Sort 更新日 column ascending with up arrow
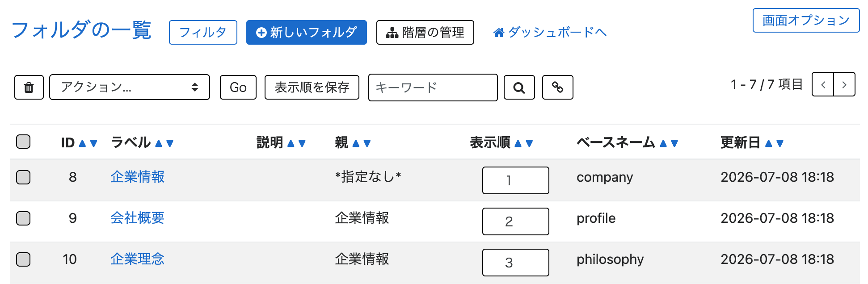868x284 pixels. [x=769, y=143]
